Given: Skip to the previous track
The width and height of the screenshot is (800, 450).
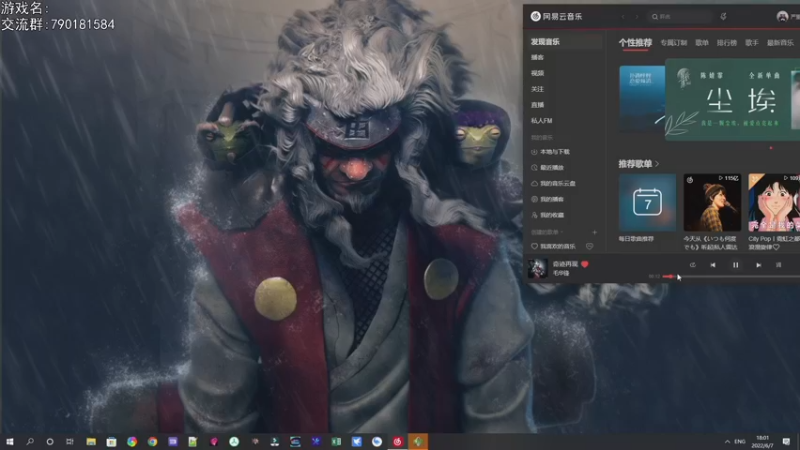Looking at the screenshot, I should coord(713,265).
